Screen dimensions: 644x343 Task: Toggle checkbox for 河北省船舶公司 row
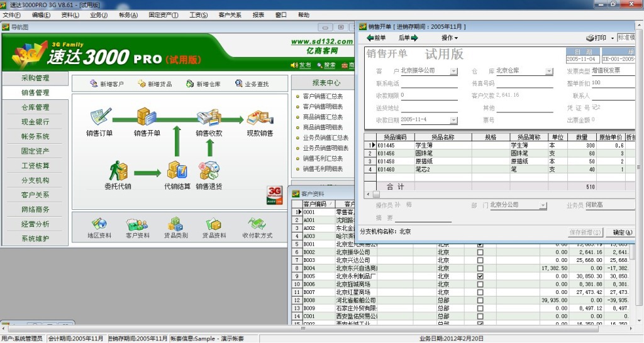click(480, 300)
